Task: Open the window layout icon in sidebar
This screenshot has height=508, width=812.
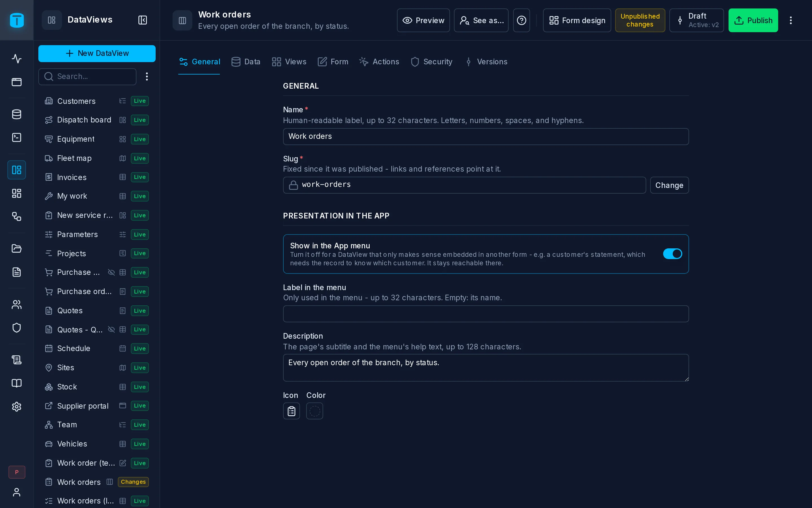Action: pos(16,82)
